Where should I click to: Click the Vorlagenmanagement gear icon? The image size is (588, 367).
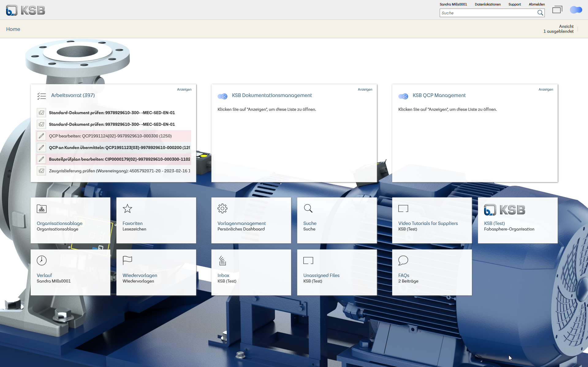point(222,208)
